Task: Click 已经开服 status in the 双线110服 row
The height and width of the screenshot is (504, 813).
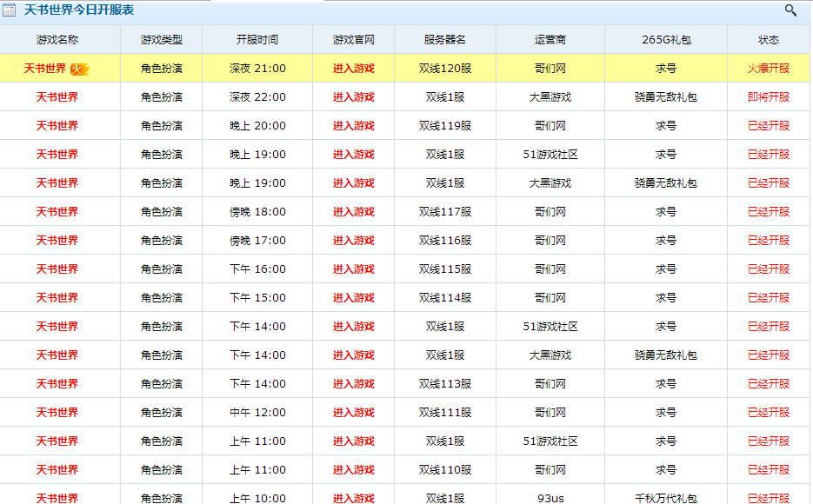Action: click(769, 470)
